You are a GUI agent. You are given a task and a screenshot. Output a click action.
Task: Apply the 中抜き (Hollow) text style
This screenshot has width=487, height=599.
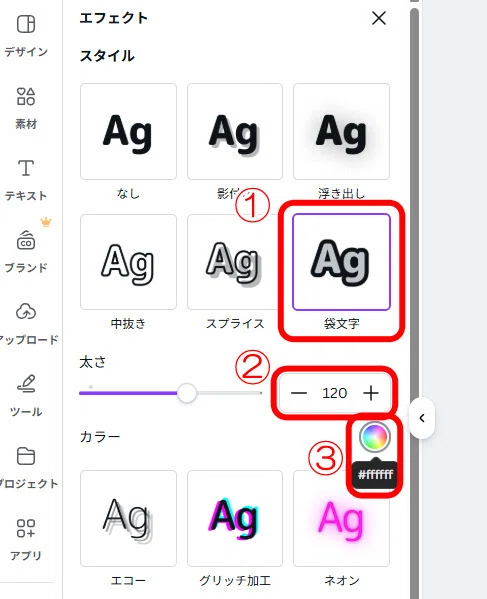tap(128, 262)
